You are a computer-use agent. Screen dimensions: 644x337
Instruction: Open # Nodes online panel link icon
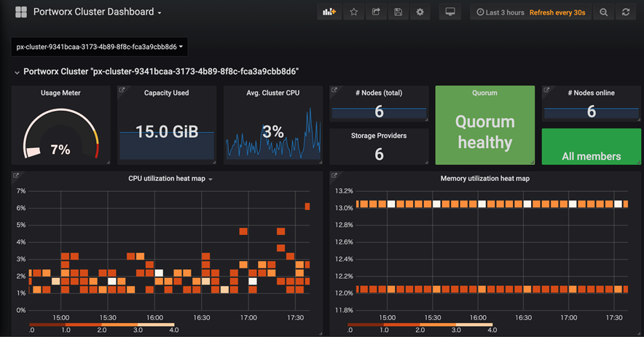[x=546, y=90]
